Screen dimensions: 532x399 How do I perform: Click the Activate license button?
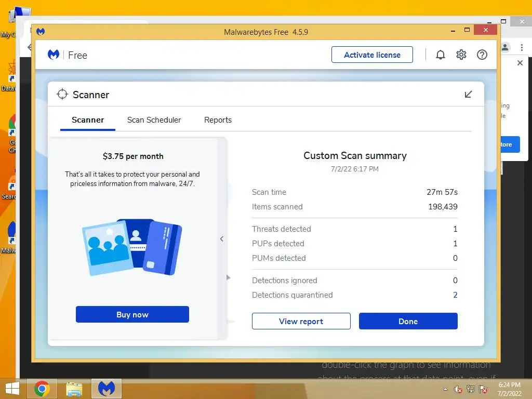[x=372, y=55]
